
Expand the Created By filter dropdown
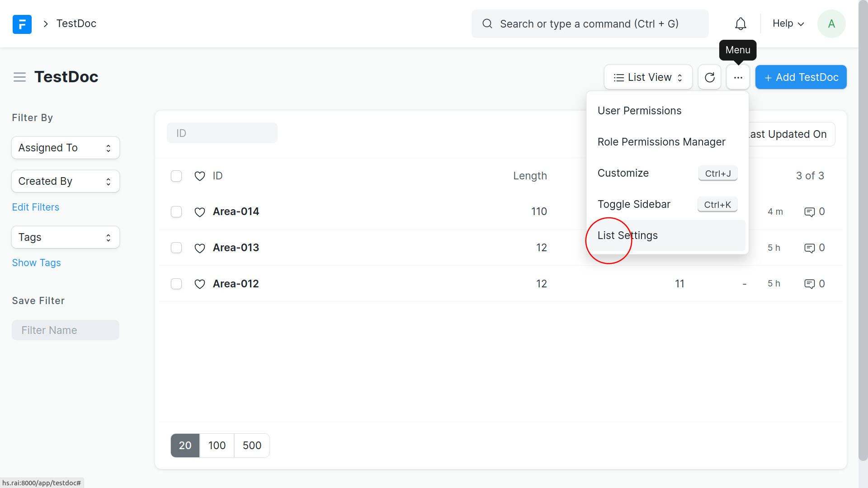point(66,181)
